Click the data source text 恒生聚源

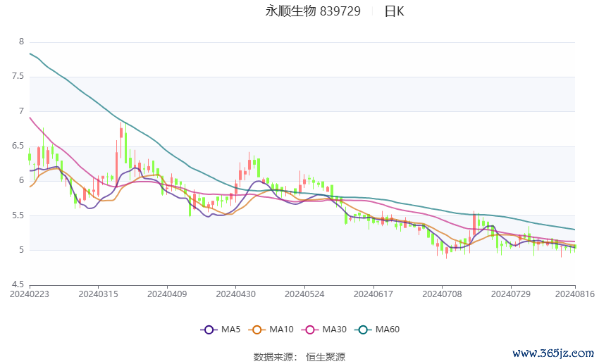[x=326, y=357]
